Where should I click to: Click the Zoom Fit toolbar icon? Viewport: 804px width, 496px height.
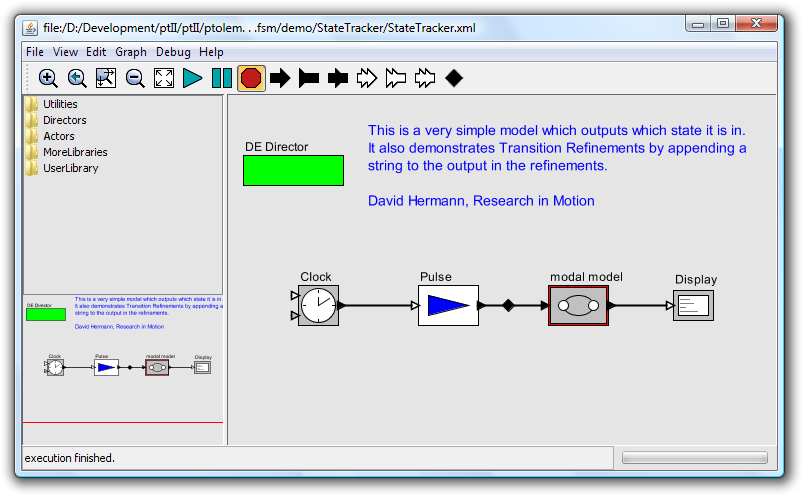click(106, 78)
